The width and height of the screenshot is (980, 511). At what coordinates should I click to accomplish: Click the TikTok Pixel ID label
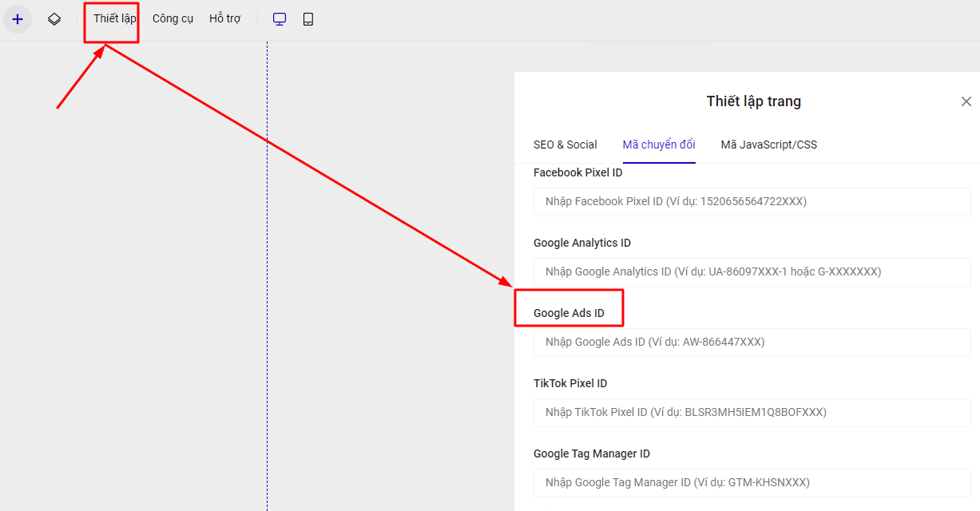click(x=570, y=383)
